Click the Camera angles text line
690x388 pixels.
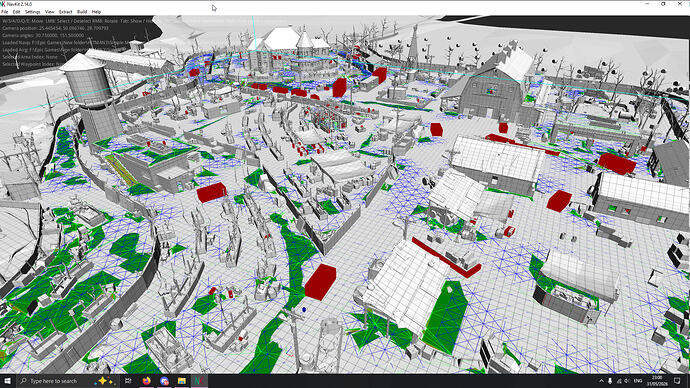tap(43, 35)
